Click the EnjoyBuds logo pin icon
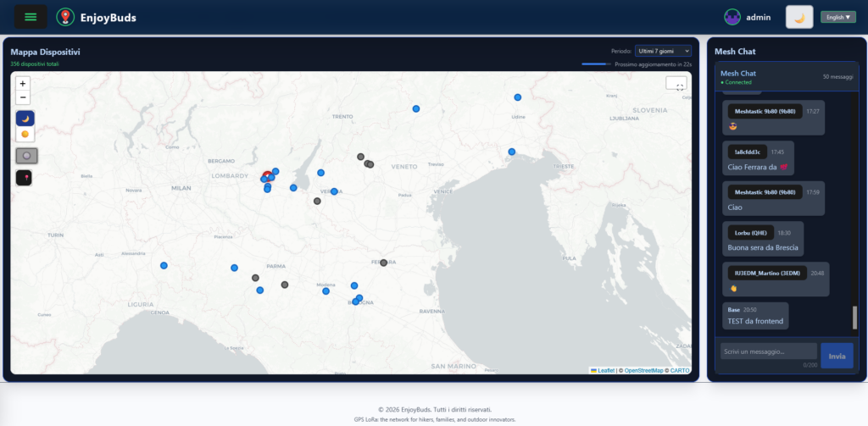 click(64, 17)
